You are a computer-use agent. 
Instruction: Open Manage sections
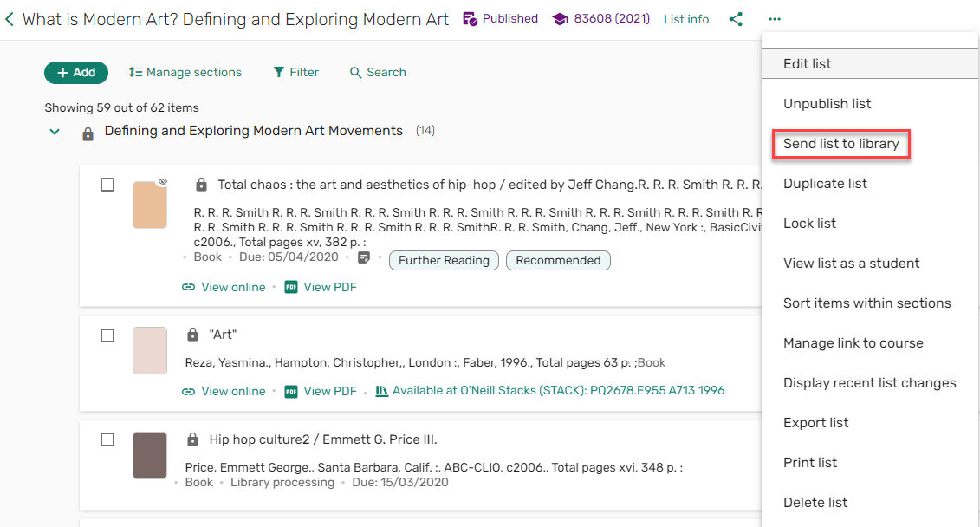click(x=185, y=73)
